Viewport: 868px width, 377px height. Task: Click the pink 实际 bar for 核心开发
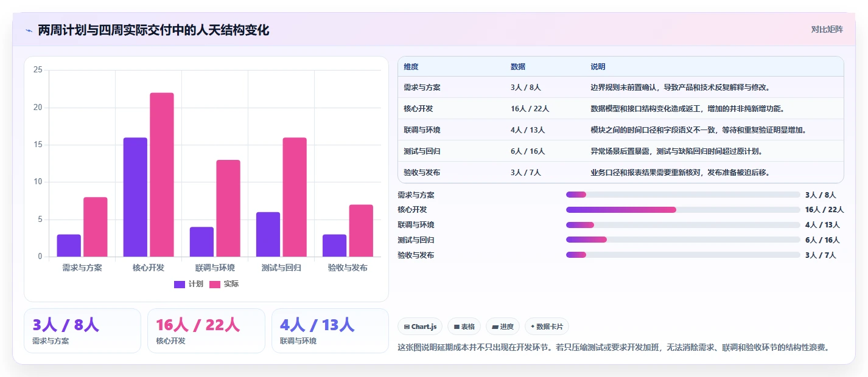pyautogui.click(x=162, y=175)
